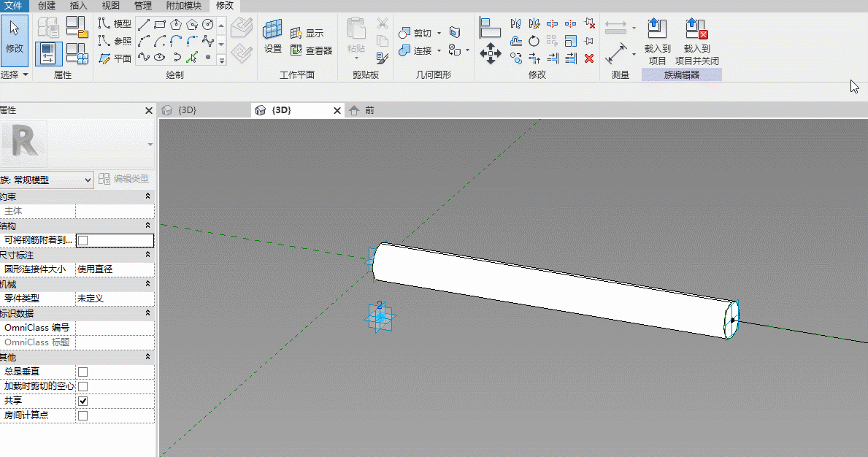Enable the 总是垂直 checkbox
868x457 pixels.
(83, 372)
